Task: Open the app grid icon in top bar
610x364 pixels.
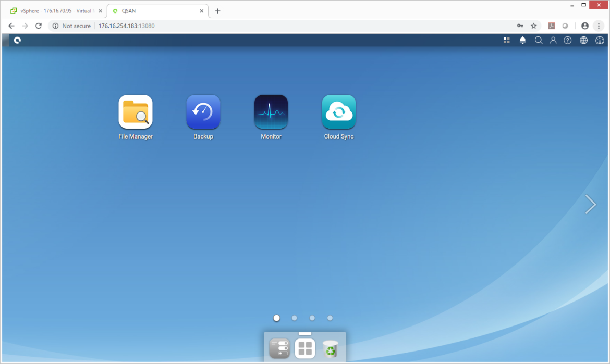Action: pos(507,40)
